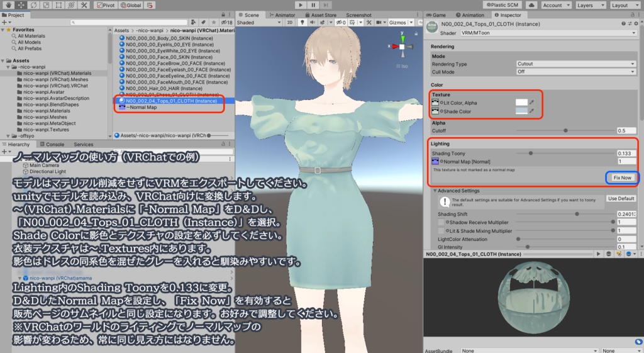Open the Services tab

84,144
